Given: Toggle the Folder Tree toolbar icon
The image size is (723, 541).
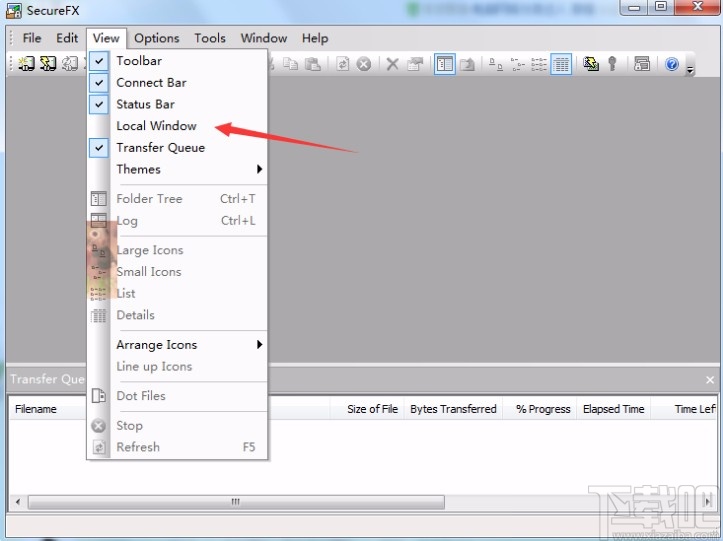Looking at the screenshot, I should coord(444,64).
